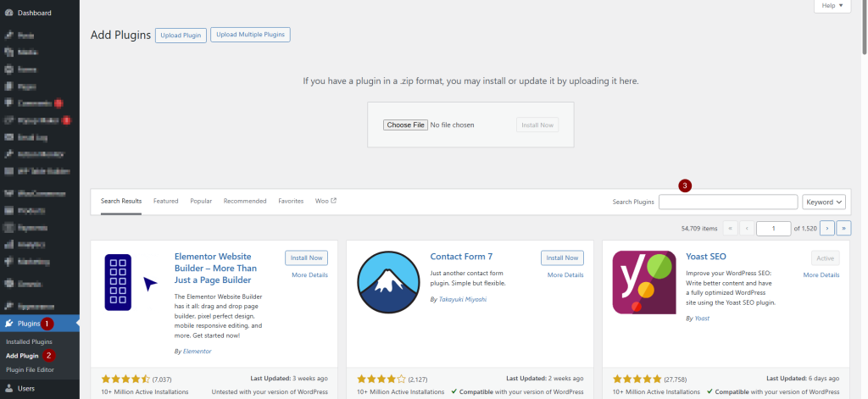The width and height of the screenshot is (868, 399).
Task: Click the Yoast SEO plugin logo
Action: pyautogui.click(x=644, y=282)
